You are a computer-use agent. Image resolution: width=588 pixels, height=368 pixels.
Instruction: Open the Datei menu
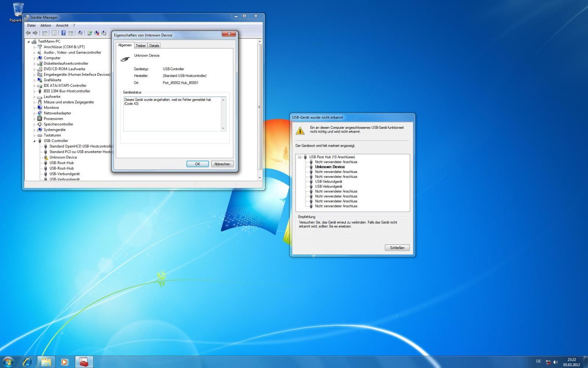tap(31, 25)
